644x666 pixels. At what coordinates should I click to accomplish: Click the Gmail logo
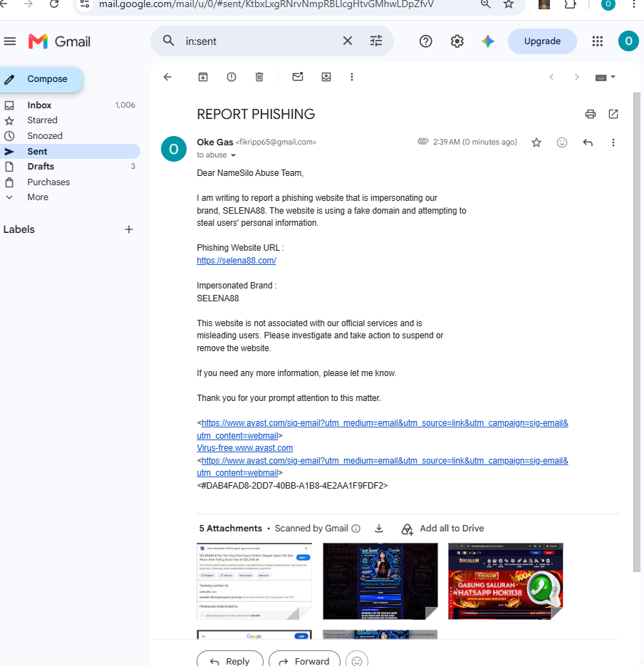click(59, 41)
